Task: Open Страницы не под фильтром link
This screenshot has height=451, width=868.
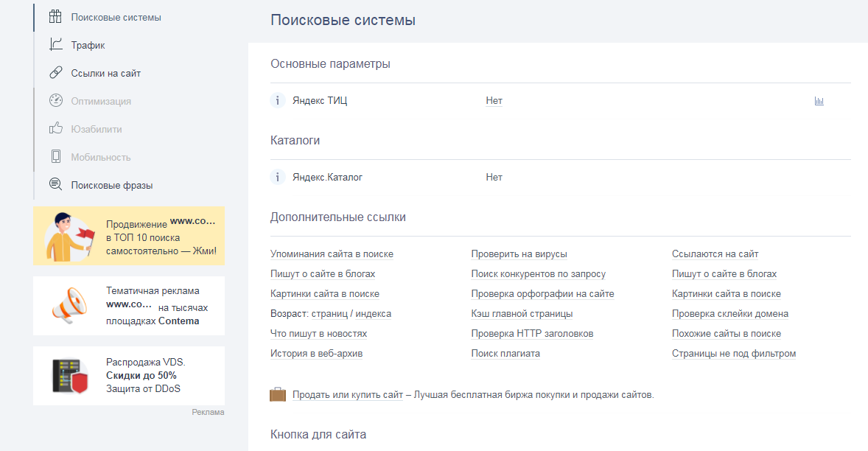Action: (734, 354)
